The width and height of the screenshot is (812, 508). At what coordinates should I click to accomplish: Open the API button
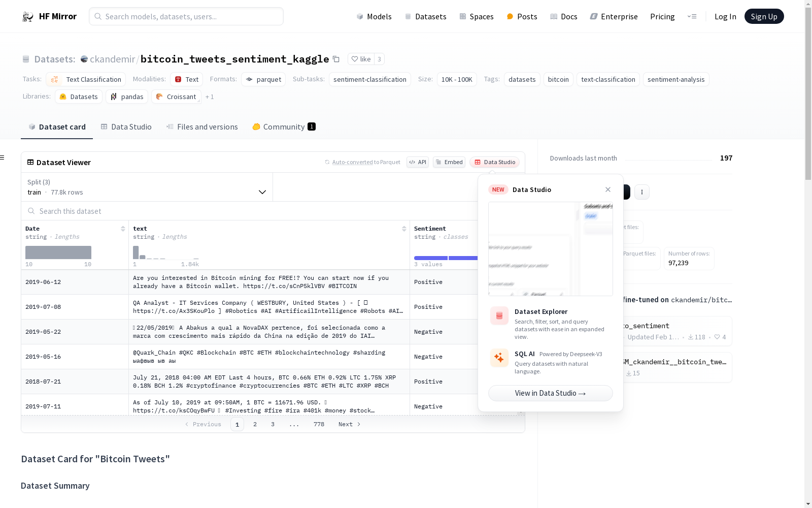(x=418, y=162)
